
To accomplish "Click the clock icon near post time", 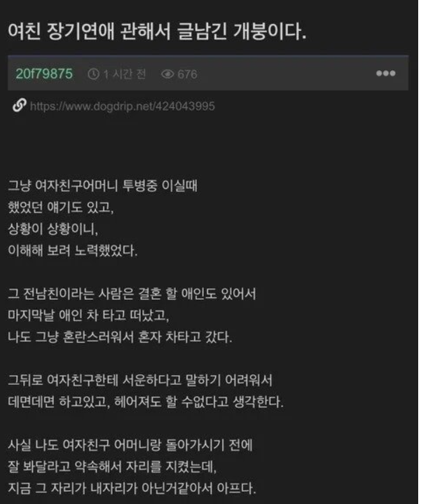I will tap(93, 74).
